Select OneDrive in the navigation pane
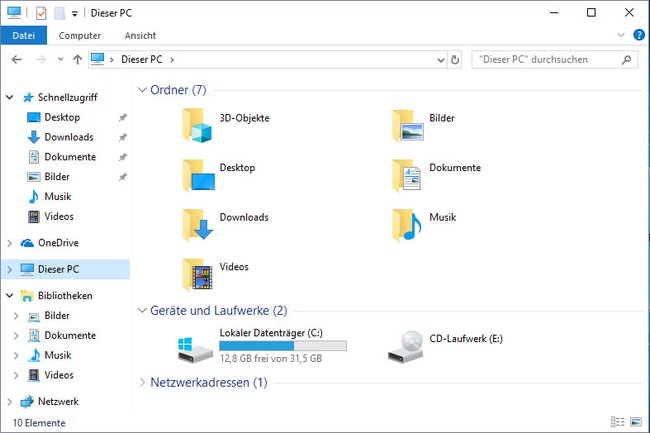Screen dimensions: 650x433 (x=58, y=243)
